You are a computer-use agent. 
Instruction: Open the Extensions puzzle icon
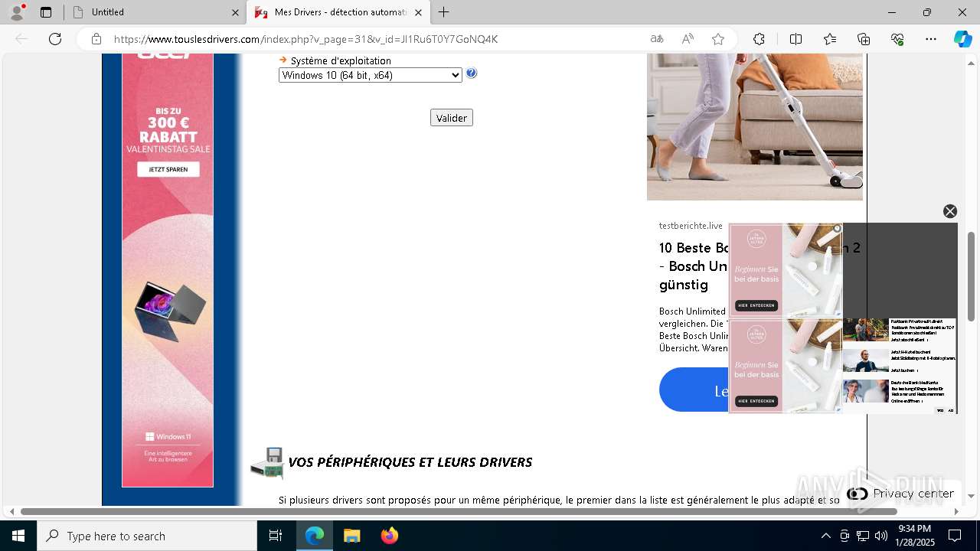click(x=759, y=39)
